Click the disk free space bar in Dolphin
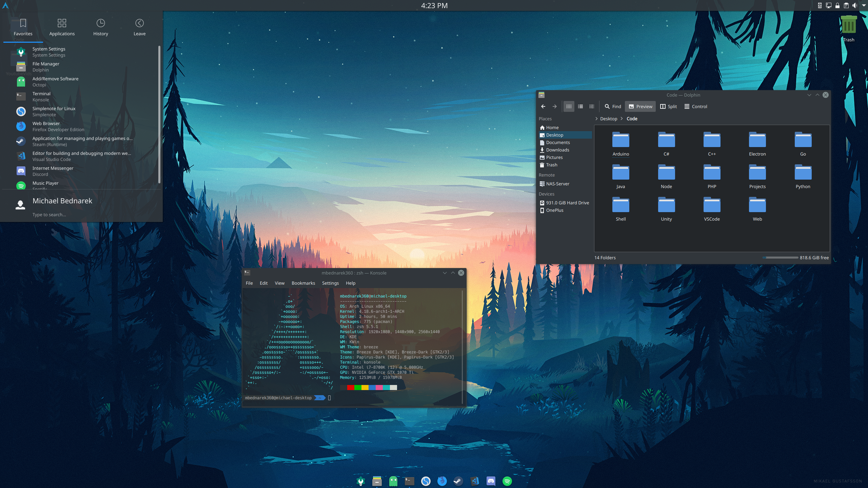868x488 pixels. tap(780, 258)
